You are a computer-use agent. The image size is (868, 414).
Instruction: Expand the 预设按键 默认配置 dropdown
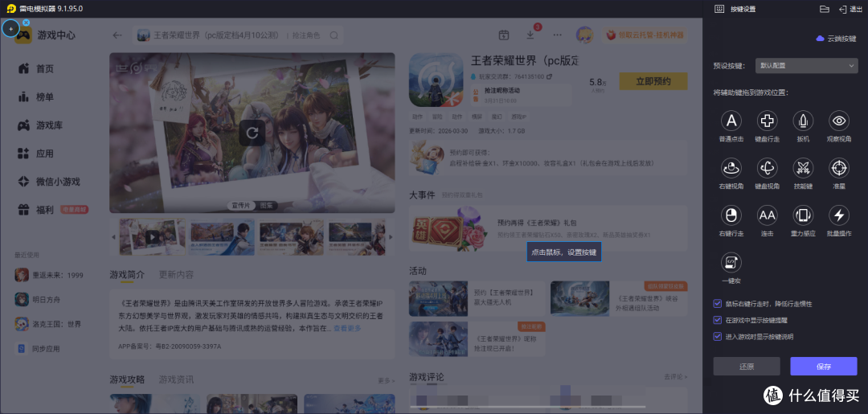[807, 65]
